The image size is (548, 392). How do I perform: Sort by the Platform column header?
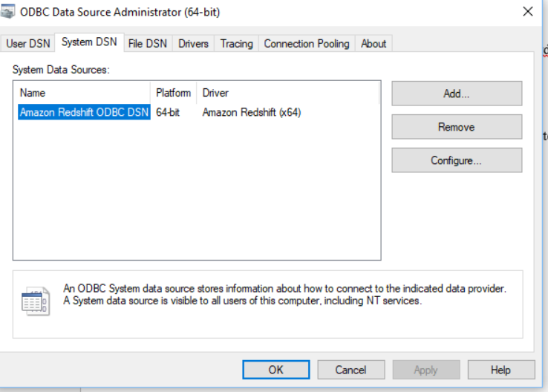tap(173, 93)
